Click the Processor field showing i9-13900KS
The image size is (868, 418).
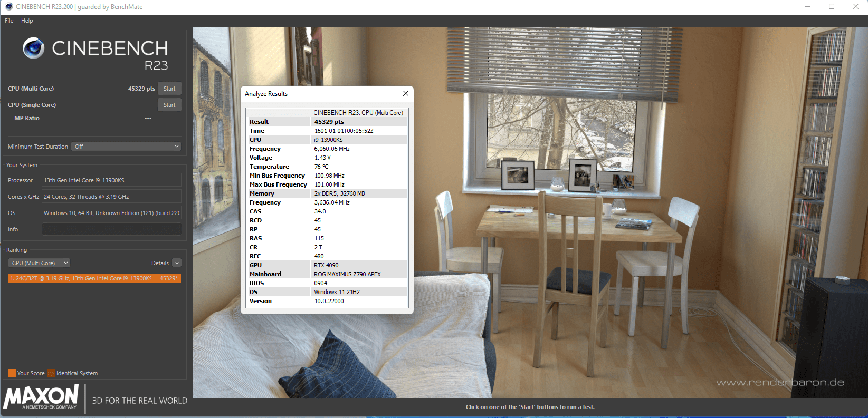tap(112, 180)
